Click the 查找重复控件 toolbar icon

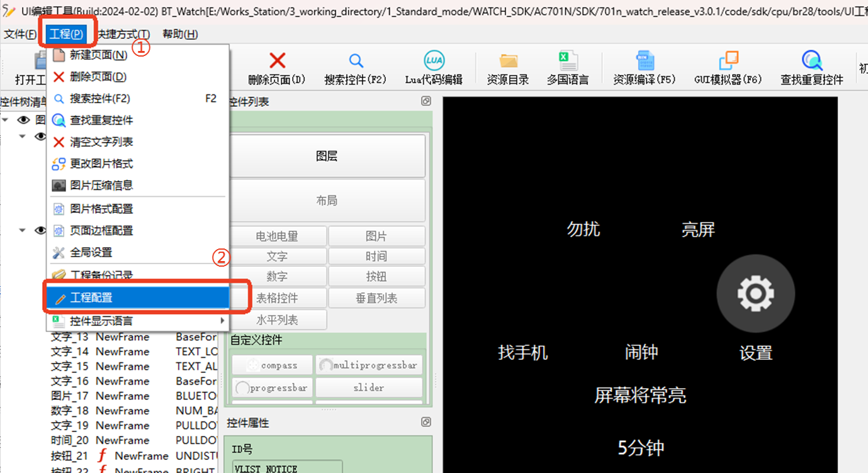pyautogui.click(x=812, y=60)
